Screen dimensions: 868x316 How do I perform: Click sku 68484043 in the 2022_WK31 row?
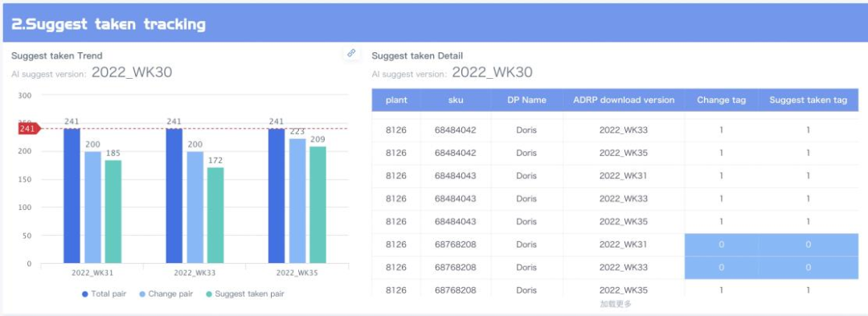pos(456,175)
